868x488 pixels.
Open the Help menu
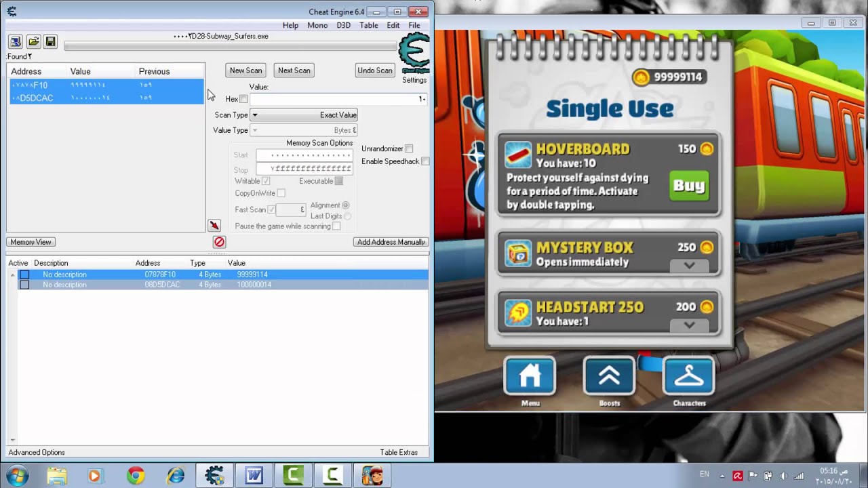(x=290, y=25)
